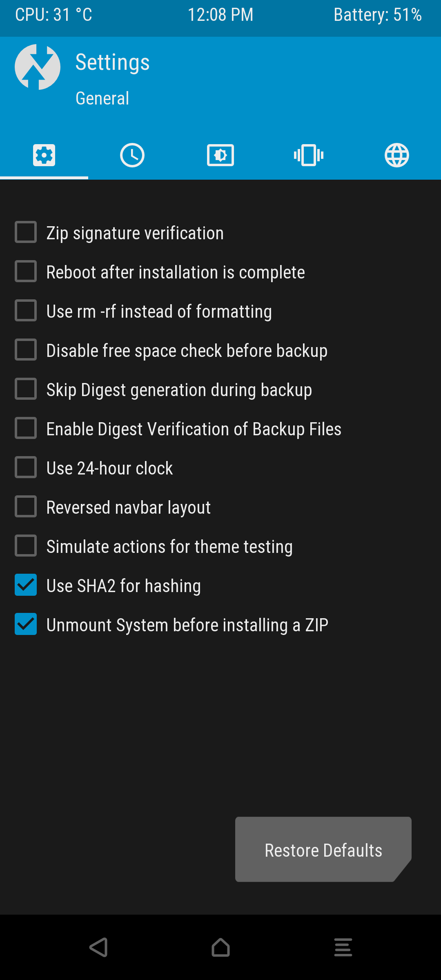Open the Vibration settings tab
This screenshot has width=441, height=980.
(309, 155)
